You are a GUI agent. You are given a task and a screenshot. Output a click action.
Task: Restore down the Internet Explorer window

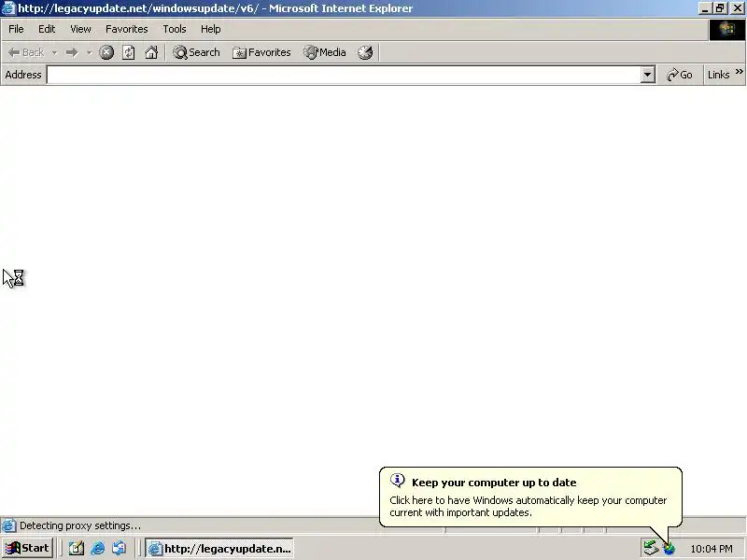coord(720,8)
